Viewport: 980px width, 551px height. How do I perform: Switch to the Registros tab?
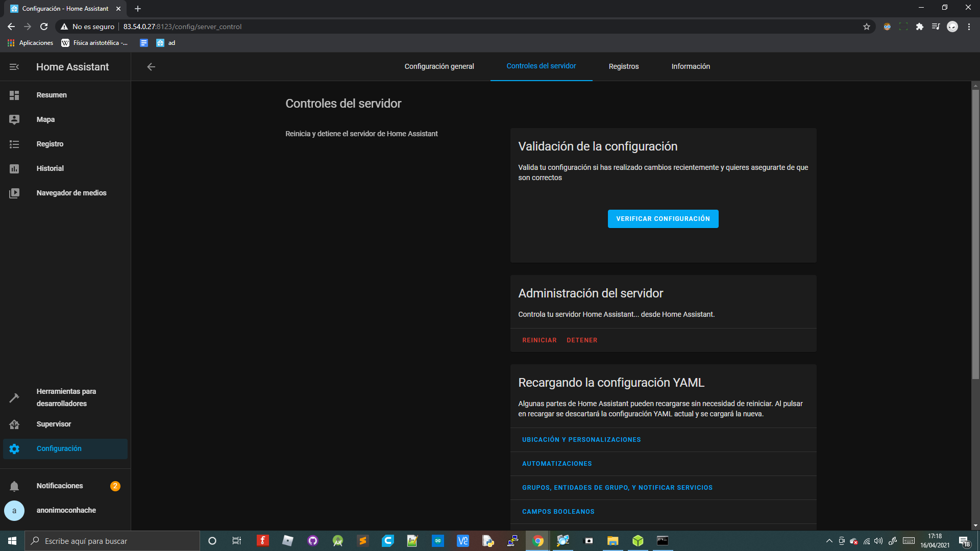pyautogui.click(x=623, y=67)
